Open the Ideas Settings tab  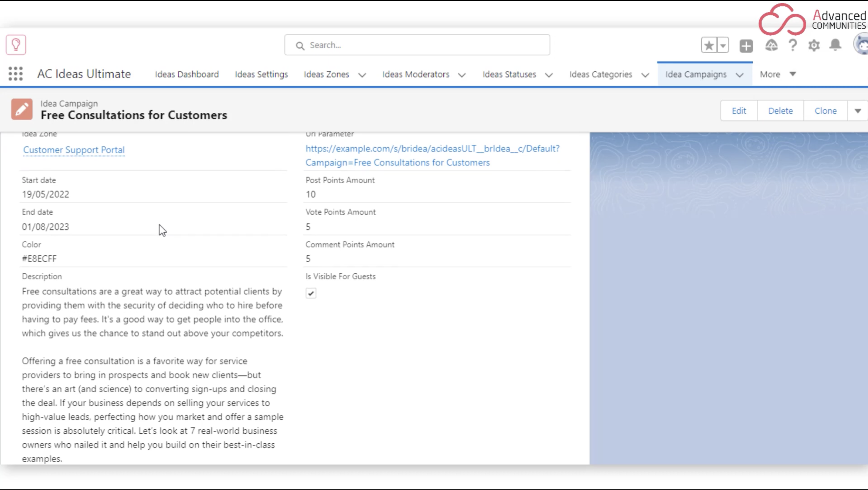click(261, 74)
